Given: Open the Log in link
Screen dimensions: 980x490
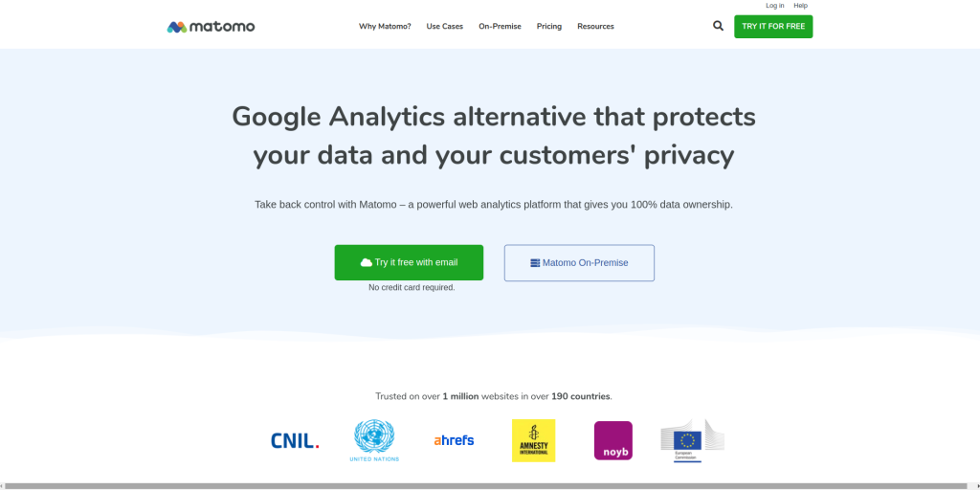Looking at the screenshot, I should 775,6.
